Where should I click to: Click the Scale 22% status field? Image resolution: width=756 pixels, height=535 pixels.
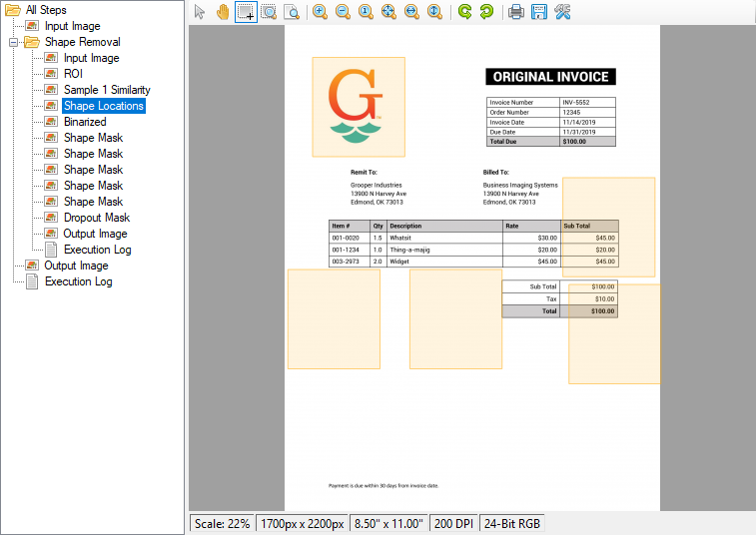[x=223, y=523]
